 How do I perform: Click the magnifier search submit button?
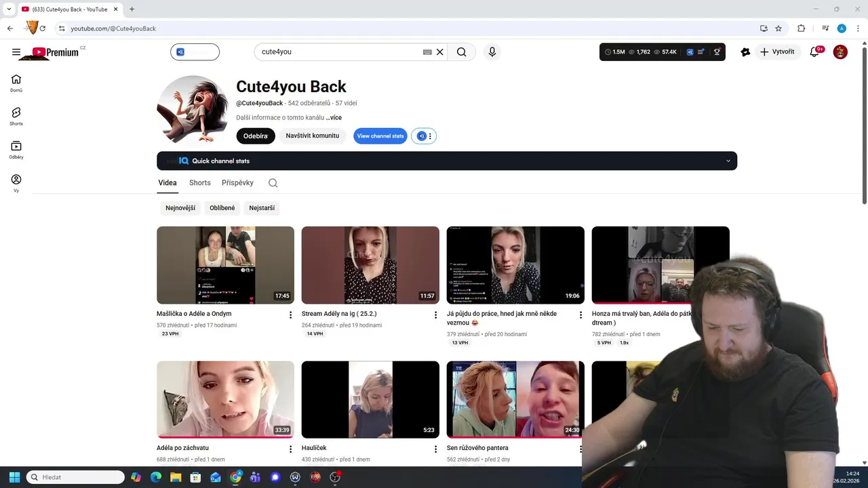point(462,52)
